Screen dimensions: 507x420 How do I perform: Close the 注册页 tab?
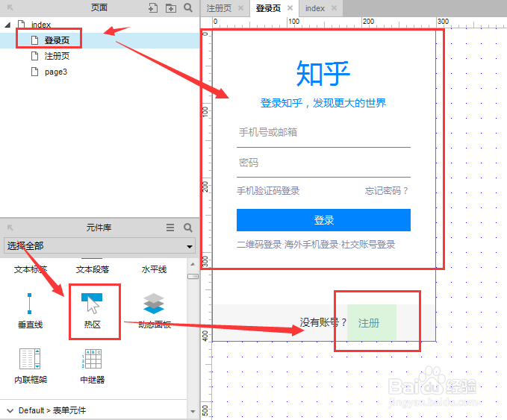pos(240,8)
